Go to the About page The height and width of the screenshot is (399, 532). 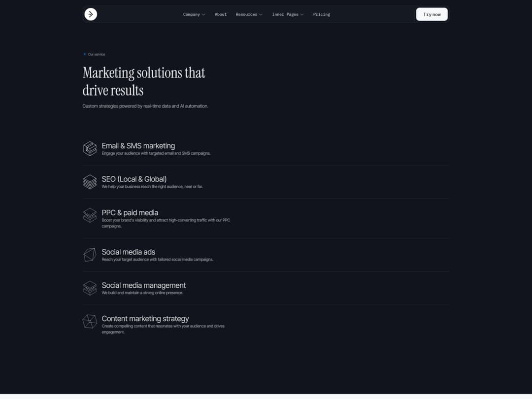[221, 14]
